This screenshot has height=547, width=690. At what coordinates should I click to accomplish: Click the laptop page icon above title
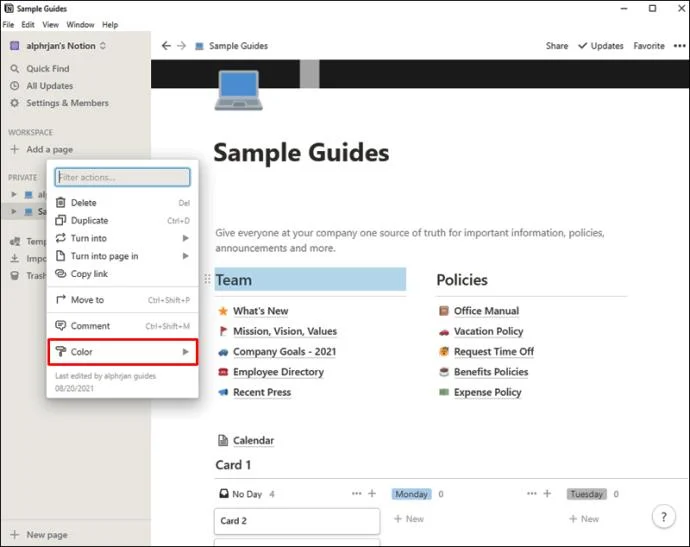(x=239, y=90)
